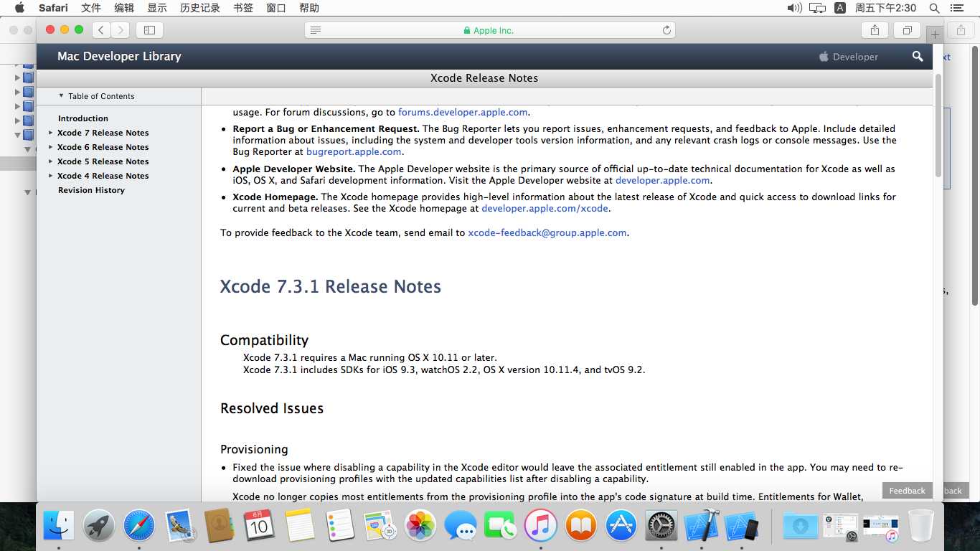Image resolution: width=980 pixels, height=551 pixels.
Task: Open the Apple menu
Action: [x=19, y=8]
